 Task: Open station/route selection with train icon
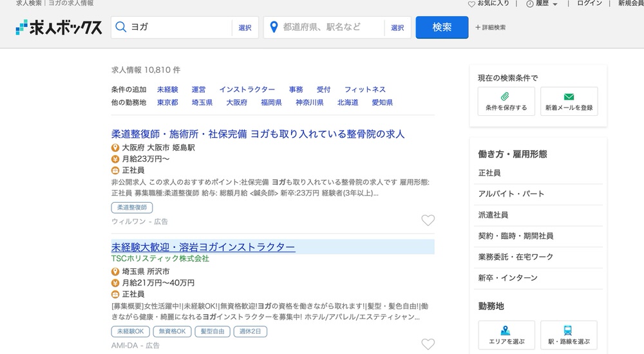[569, 330]
